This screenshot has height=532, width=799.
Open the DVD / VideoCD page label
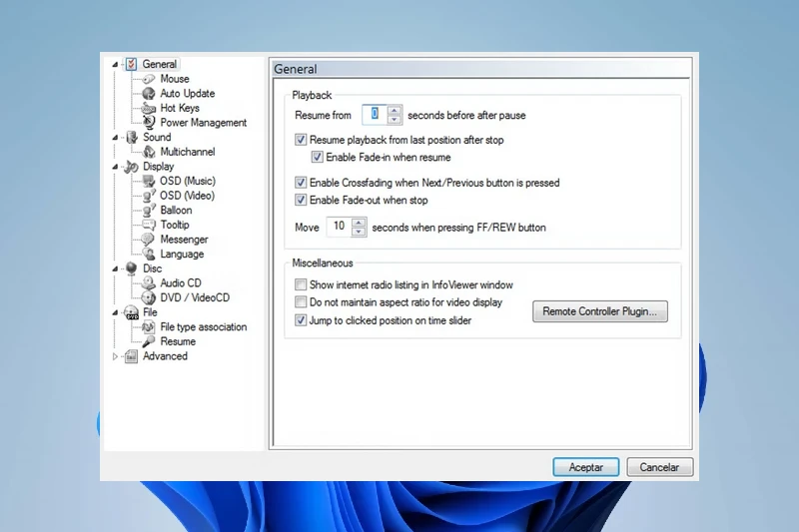pos(195,297)
